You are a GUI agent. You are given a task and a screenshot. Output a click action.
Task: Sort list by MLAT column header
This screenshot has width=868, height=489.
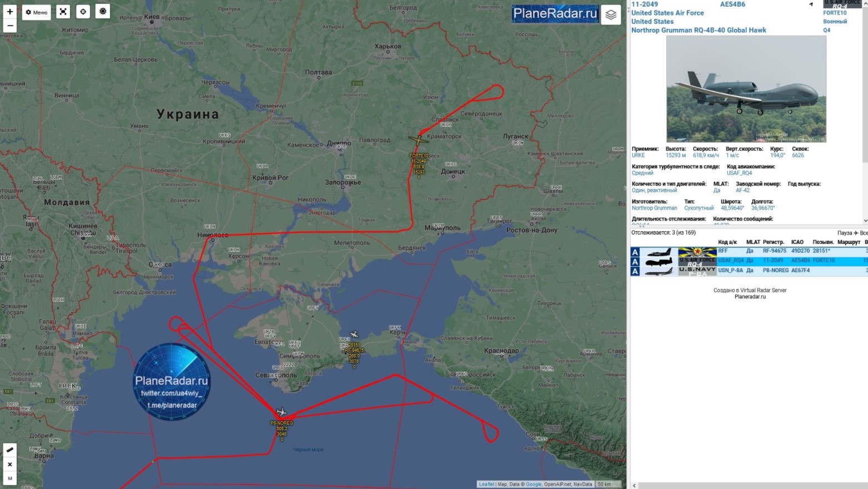pos(753,242)
